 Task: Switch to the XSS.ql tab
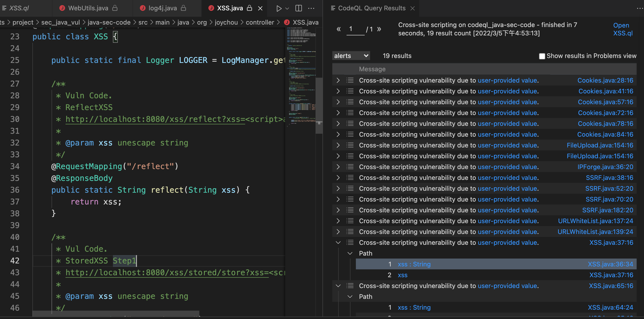tap(19, 8)
